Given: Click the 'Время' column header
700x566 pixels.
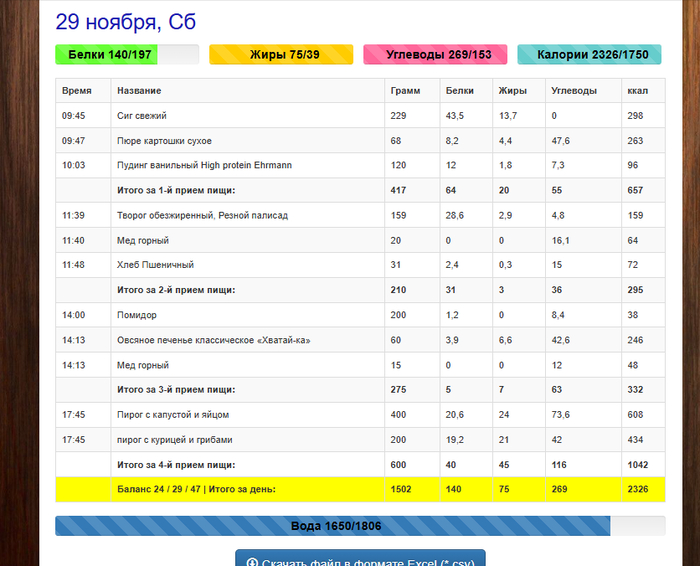Looking at the screenshot, I should tap(77, 90).
